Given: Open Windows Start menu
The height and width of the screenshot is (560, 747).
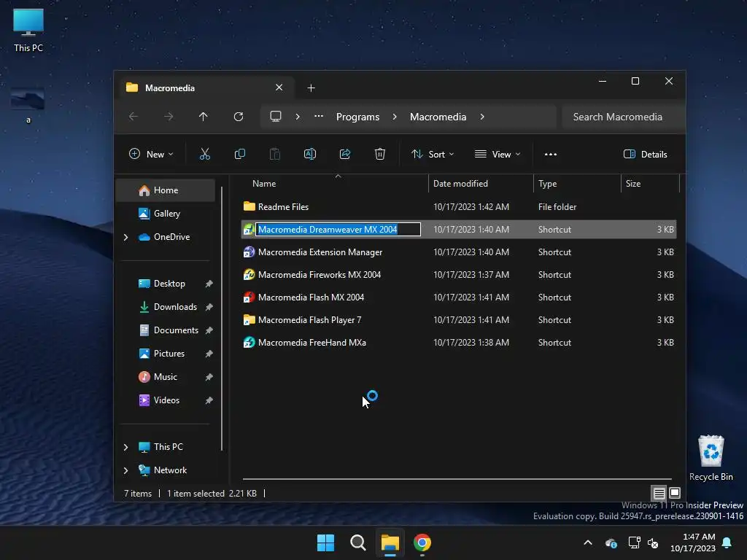Looking at the screenshot, I should (x=326, y=542).
